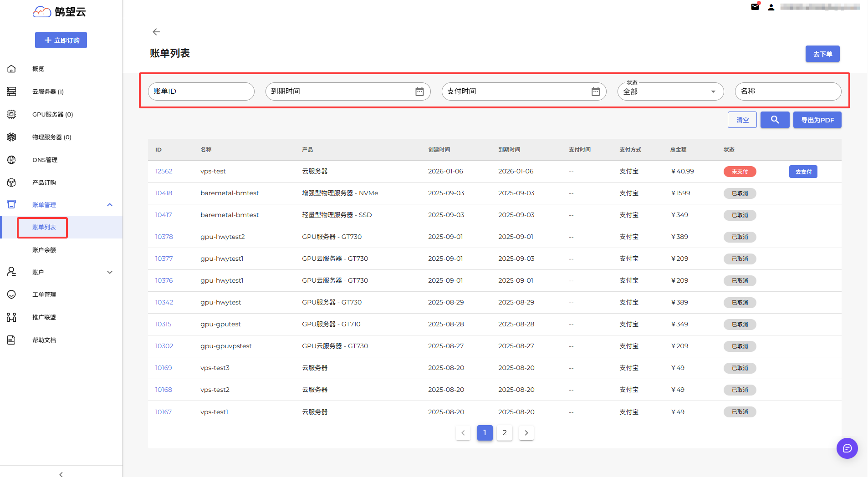Click 去支付 button for bill 12562
Screen dimensions: 868x477
pos(803,172)
